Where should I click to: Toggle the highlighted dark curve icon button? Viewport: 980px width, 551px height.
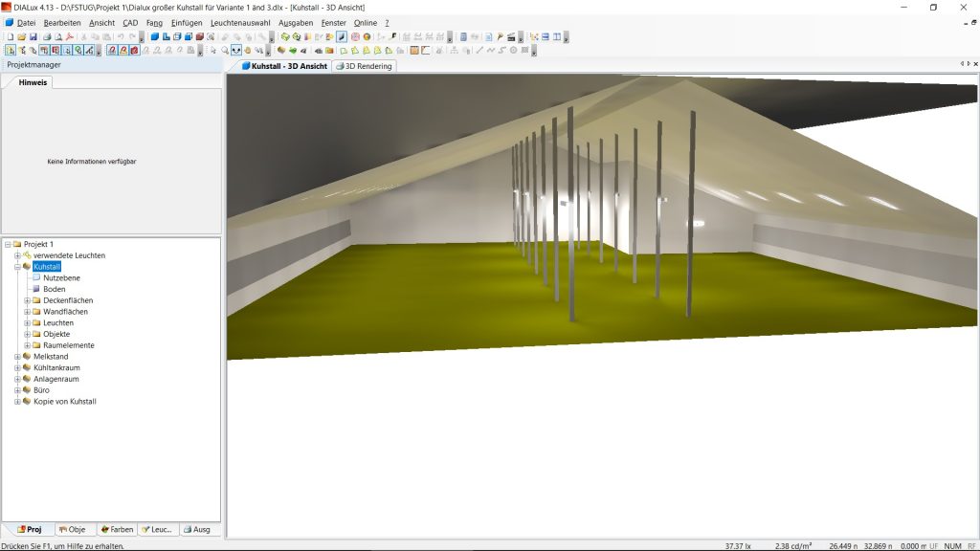point(342,37)
